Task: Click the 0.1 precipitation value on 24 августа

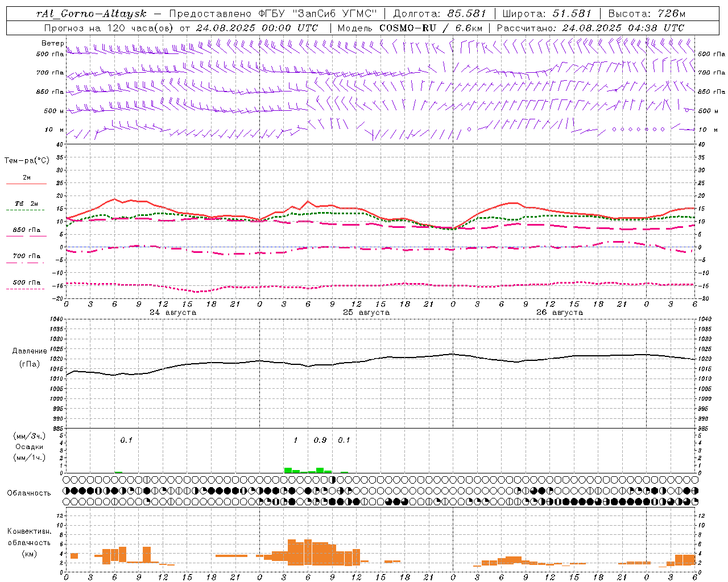Action: [x=126, y=440]
